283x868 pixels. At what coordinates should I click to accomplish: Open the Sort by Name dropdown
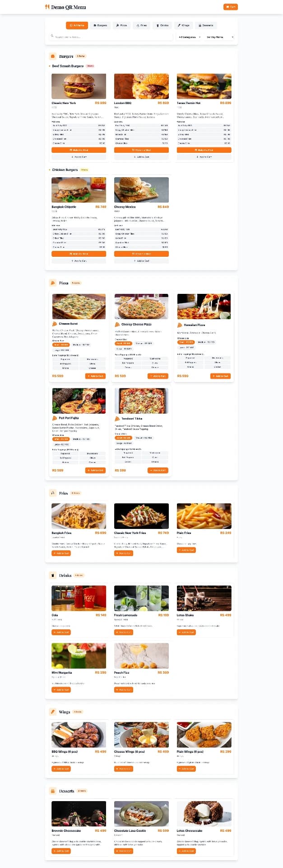pos(221,37)
